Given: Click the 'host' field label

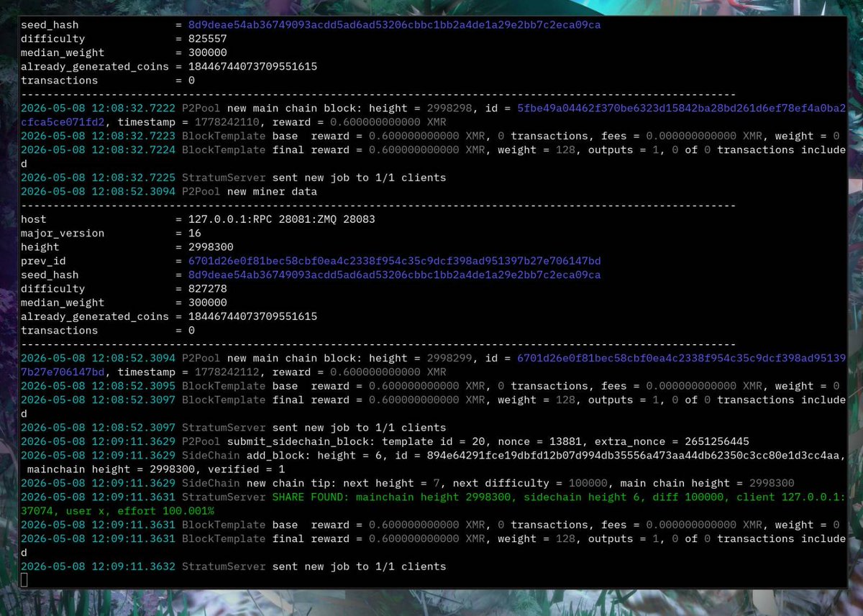Looking at the screenshot, I should click(34, 219).
